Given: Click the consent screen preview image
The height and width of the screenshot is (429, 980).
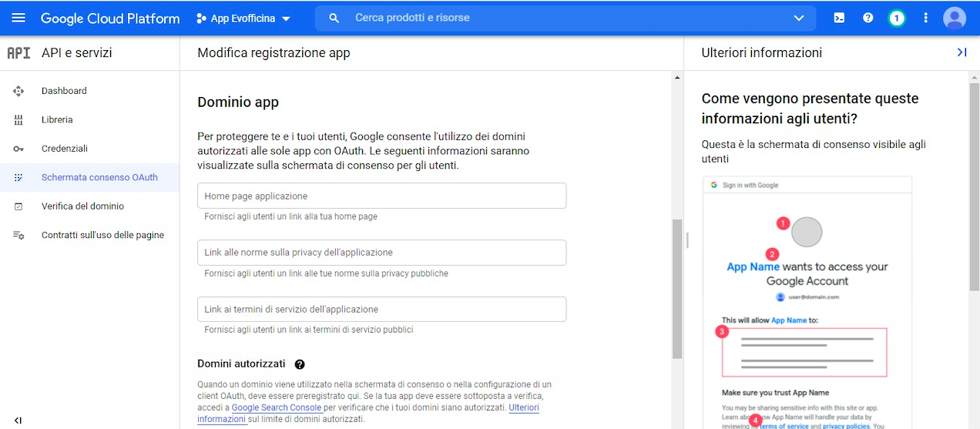Looking at the screenshot, I should pyautogui.click(x=807, y=302).
